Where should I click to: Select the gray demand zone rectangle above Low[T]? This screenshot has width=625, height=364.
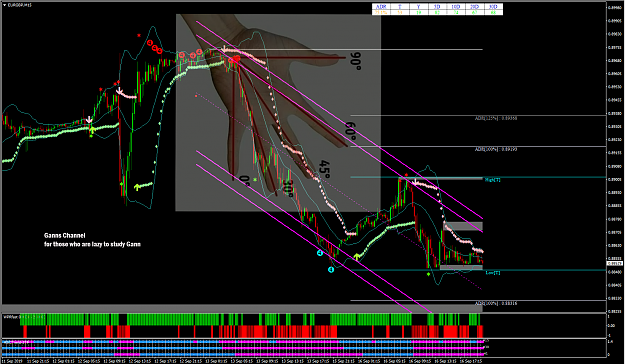click(x=461, y=268)
